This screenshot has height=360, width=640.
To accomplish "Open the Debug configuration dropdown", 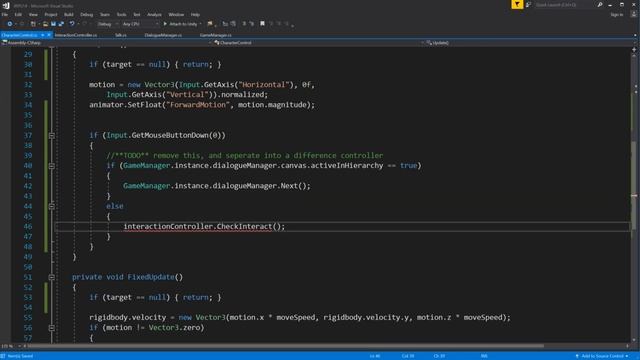I will coord(108,24).
